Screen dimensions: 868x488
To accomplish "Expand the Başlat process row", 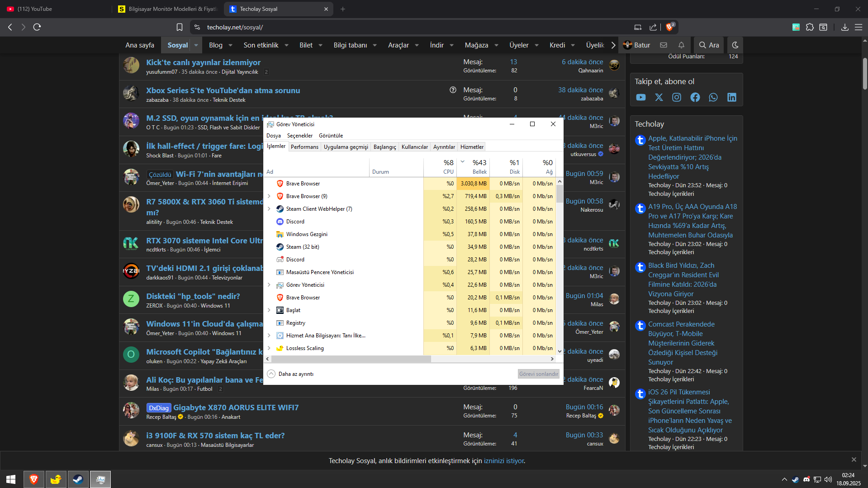I will pos(269,310).
